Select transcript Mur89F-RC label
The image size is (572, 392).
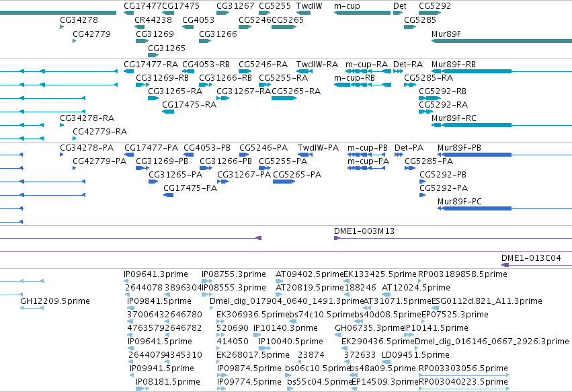454,118
